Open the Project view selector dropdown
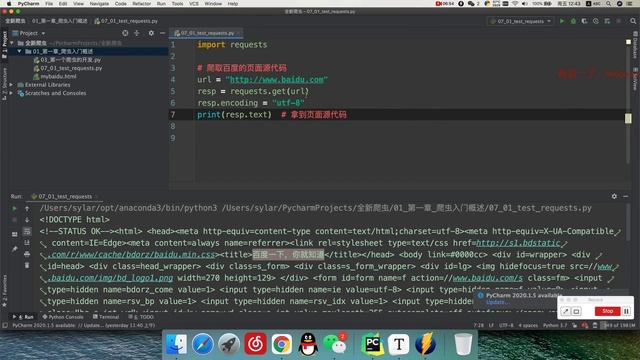The height and width of the screenshot is (360, 640). [29, 33]
